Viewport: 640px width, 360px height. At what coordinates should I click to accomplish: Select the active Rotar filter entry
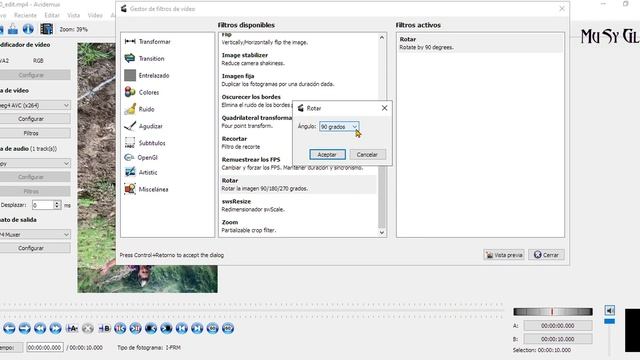click(480, 43)
